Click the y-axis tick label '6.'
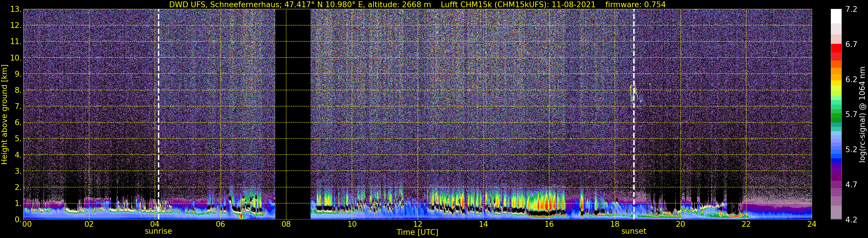Viewport: 868px width, 238px height. pos(18,123)
